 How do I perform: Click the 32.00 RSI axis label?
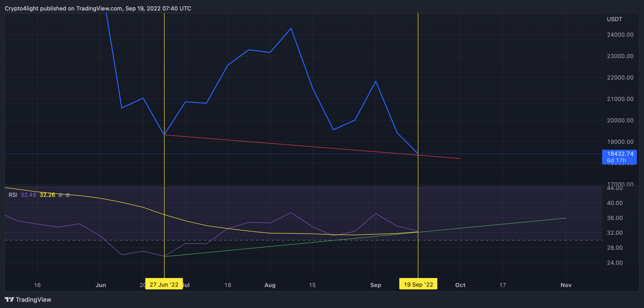(615, 233)
